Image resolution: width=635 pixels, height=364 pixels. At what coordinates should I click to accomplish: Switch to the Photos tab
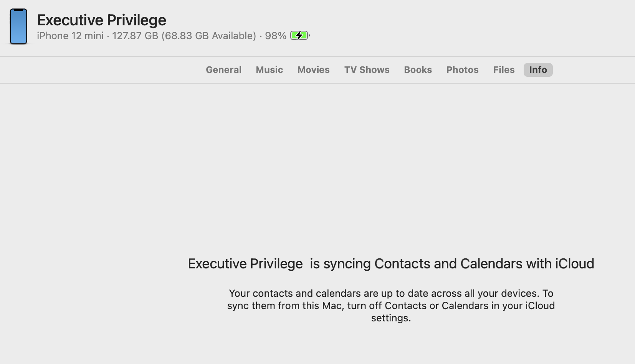[x=462, y=70]
